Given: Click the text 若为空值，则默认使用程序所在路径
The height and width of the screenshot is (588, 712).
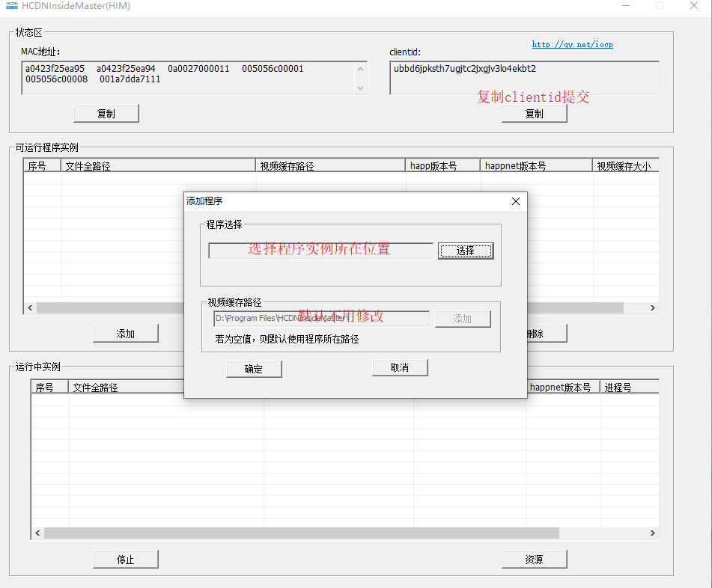Looking at the screenshot, I should (287, 340).
